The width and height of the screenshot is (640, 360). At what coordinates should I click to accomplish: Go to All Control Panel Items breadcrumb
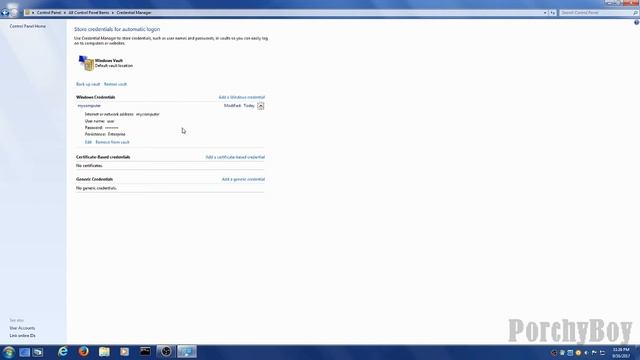(89, 13)
